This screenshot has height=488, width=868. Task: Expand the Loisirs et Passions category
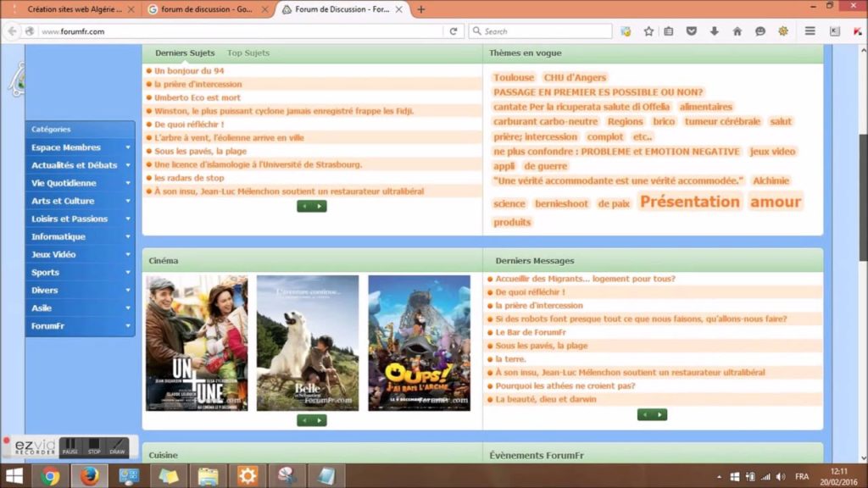tap(81, 219)
